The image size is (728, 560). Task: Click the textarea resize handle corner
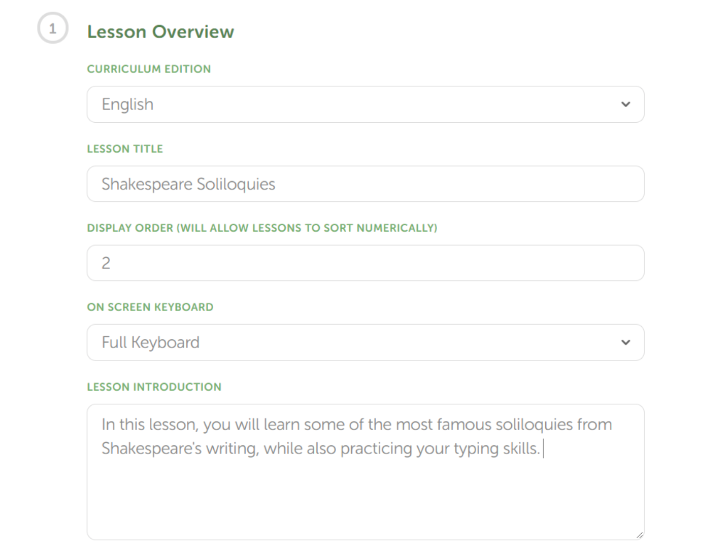coord(639,535)
